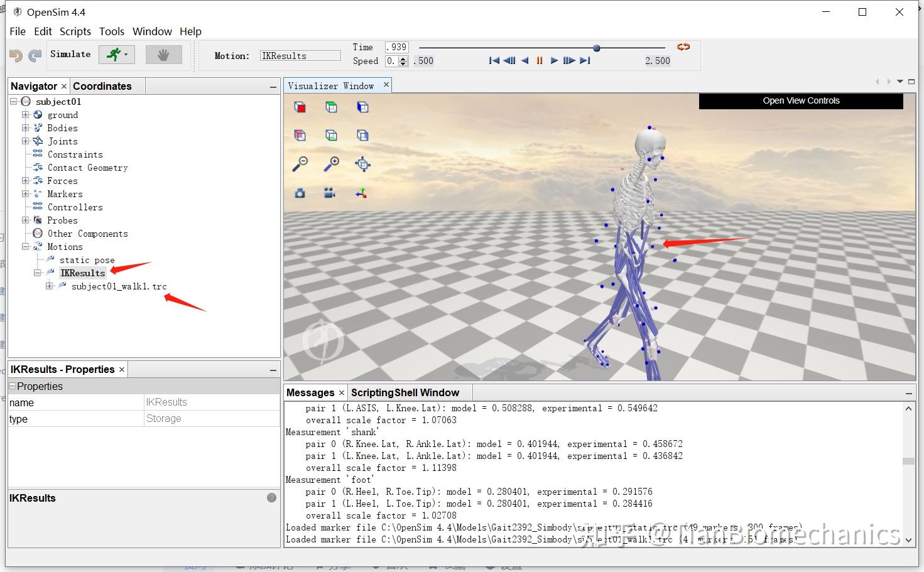
Task: Select the red-faced view cube icon
Action: tap(300, 107)
